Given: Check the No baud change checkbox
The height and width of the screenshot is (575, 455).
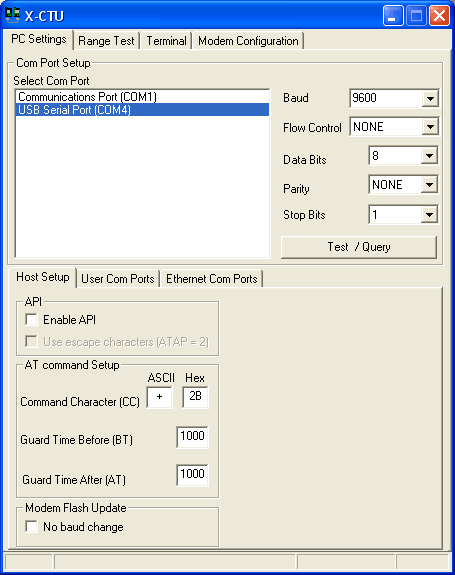Looking at the screenshot, I should click(x=32, y=527).
